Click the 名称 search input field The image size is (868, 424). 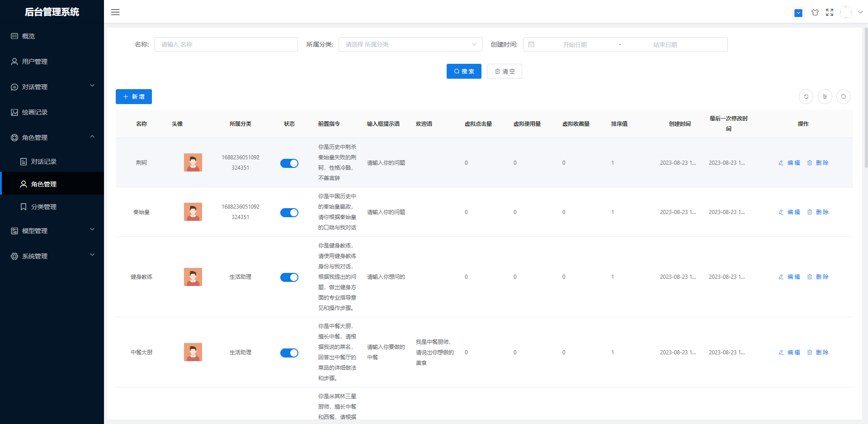click(226, 44)
